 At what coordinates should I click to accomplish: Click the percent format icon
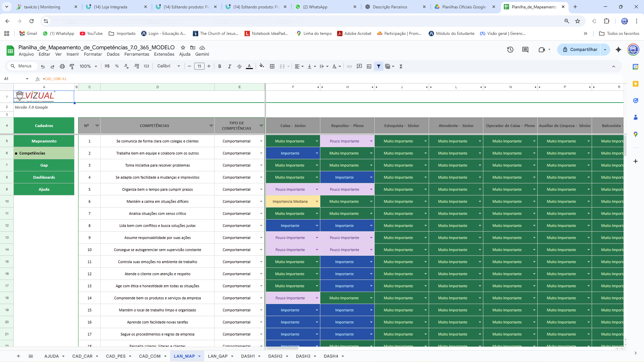[117, 66]
